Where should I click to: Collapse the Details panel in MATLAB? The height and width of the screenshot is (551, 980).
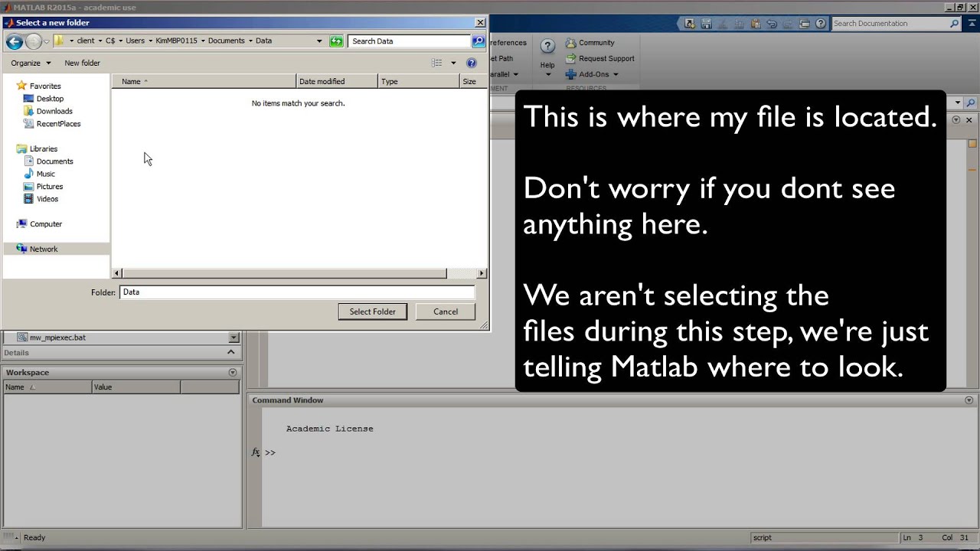(x=230, y=352)
